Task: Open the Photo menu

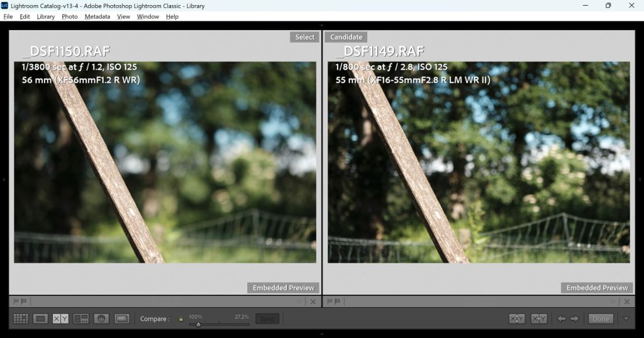Action: [x=69, y=16]
